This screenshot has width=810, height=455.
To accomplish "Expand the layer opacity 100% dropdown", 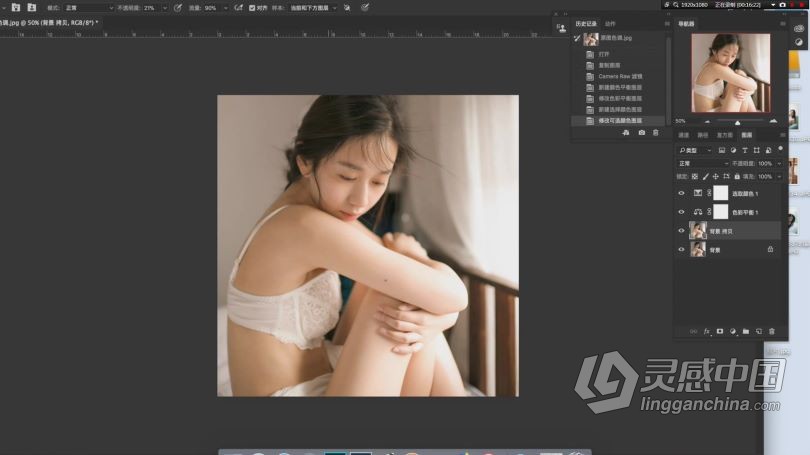I will 779,163.
